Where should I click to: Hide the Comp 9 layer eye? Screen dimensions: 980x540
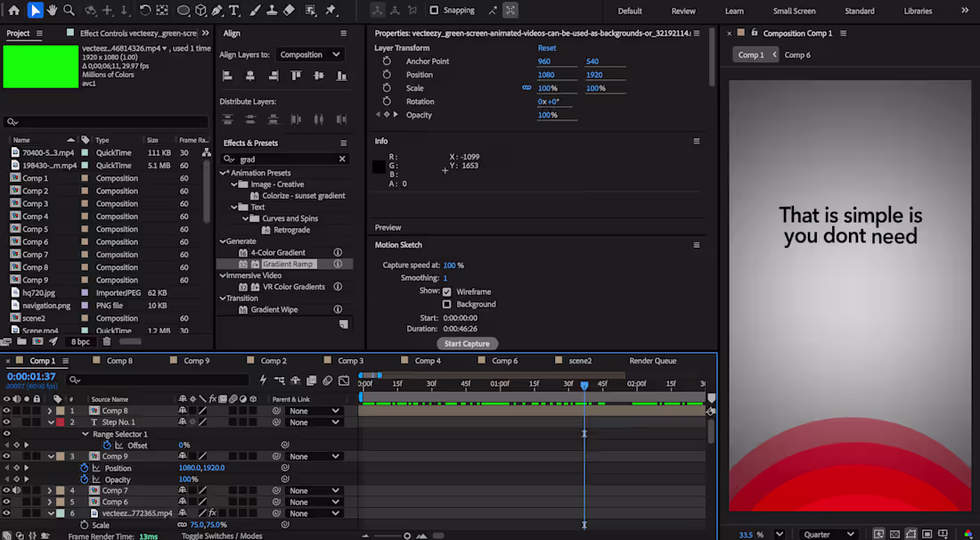point(7,456)
